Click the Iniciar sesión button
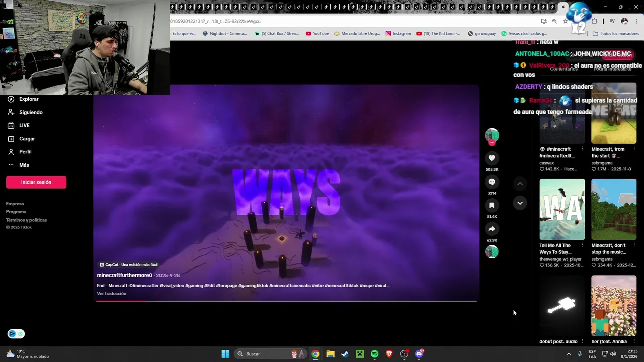This screenshot has width=644, height=362. (36, 182)
